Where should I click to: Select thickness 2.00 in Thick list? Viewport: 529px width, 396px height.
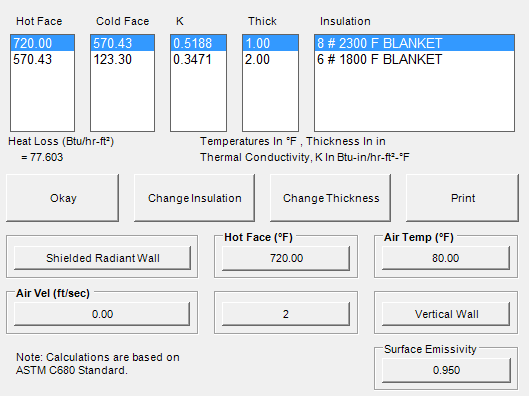click(x=270, y=59)
